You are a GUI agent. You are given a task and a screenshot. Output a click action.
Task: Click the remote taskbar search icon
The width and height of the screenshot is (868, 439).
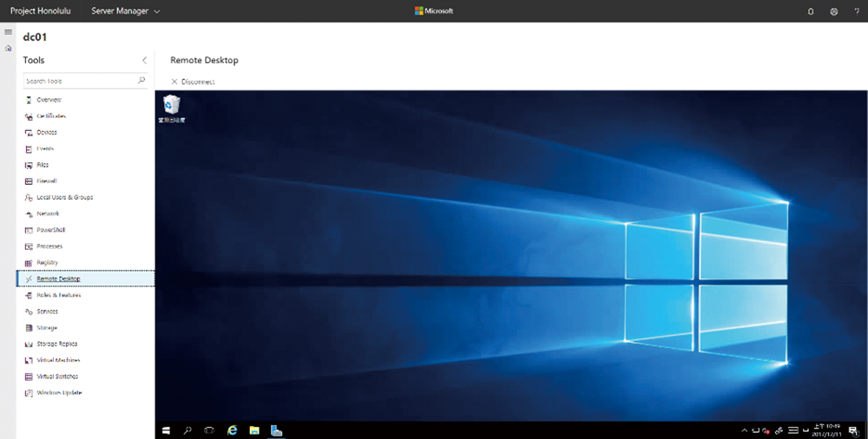(187, 430)
